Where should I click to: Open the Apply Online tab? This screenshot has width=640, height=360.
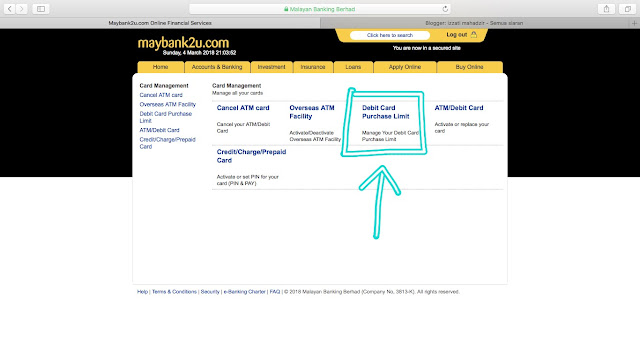point(405,67)
